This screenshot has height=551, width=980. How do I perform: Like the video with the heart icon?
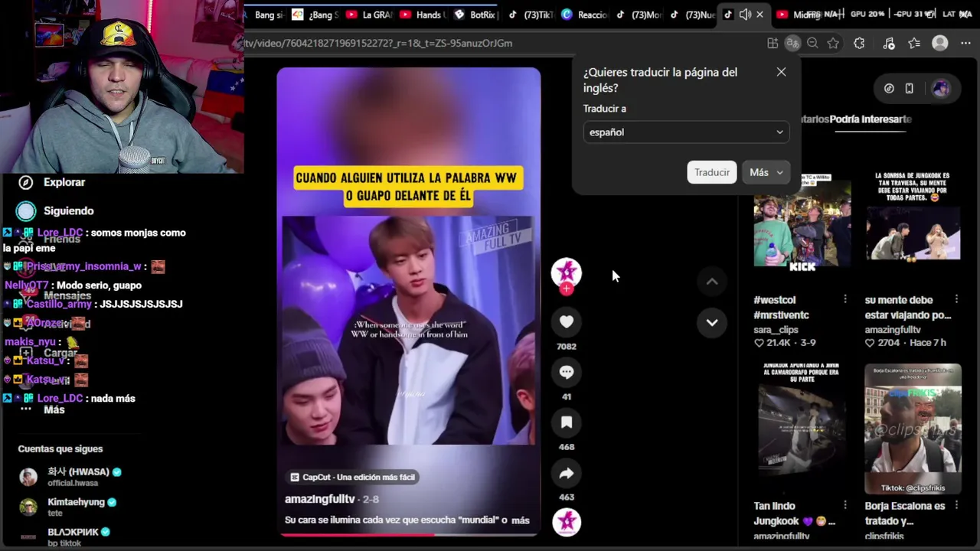click(x=567, y=322)
